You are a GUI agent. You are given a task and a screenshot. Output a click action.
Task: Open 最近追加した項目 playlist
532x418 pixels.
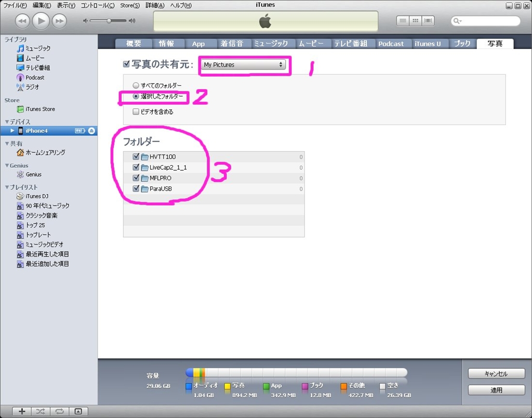click(x=43, y=264)
